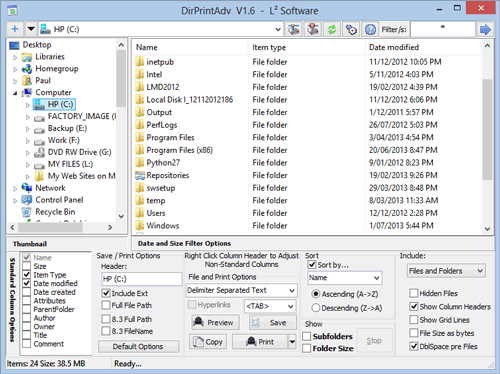Click the Control Panel icon in tree
The image size is (500, 374).
27,200
